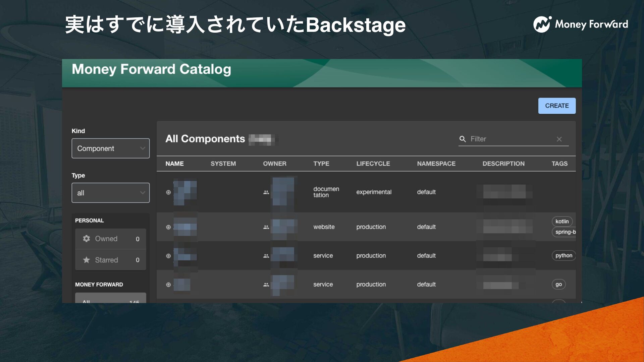Open the Type dropdown showing all
Viewport: 644px width, 362px height.
tap(110, 193)
